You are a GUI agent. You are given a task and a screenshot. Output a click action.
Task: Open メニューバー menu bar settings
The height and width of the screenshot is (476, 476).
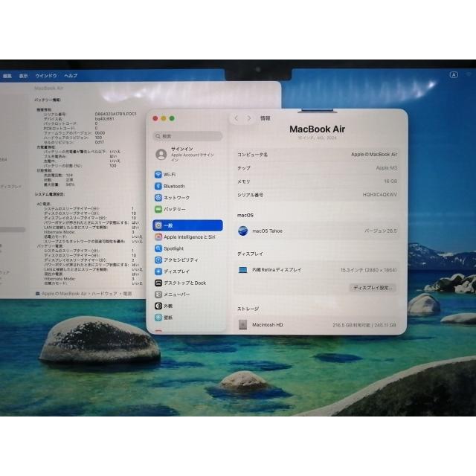coord(172,295)
